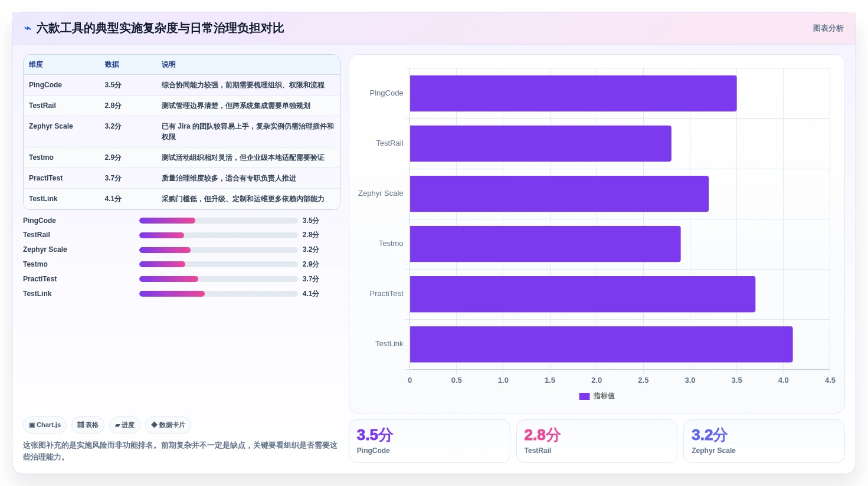This screenshot has height=486, width=868.
Task: Click the PingCode progress bar
Action: [218, 221]
